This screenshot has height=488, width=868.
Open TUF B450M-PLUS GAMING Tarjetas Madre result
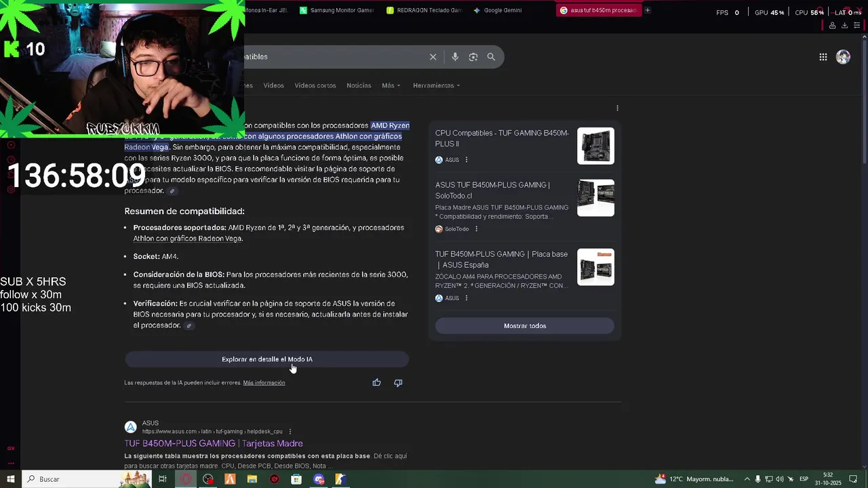214,443
